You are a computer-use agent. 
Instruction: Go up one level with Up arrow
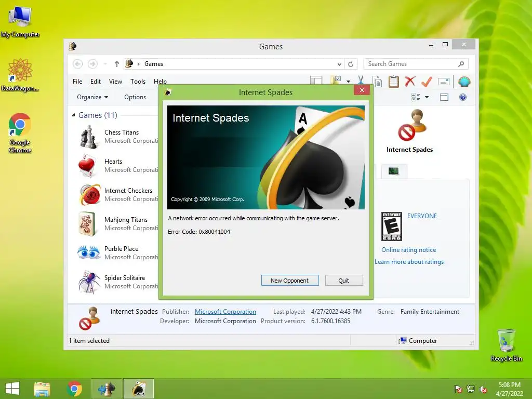[x=117, y=64]
